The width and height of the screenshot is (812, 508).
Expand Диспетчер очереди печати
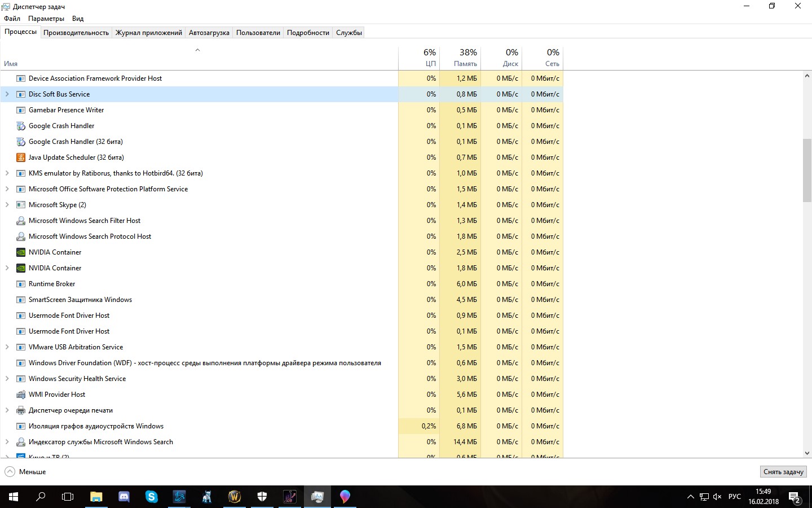coord(7,410)
